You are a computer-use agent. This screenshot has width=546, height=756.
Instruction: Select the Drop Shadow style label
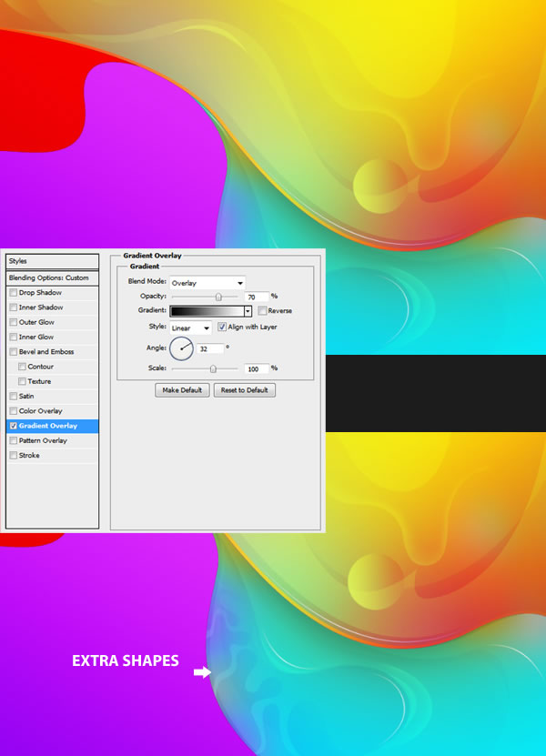point(41,293)
